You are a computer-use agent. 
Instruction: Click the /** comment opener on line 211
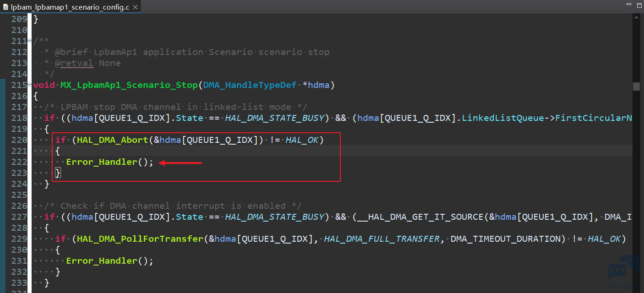41,41
